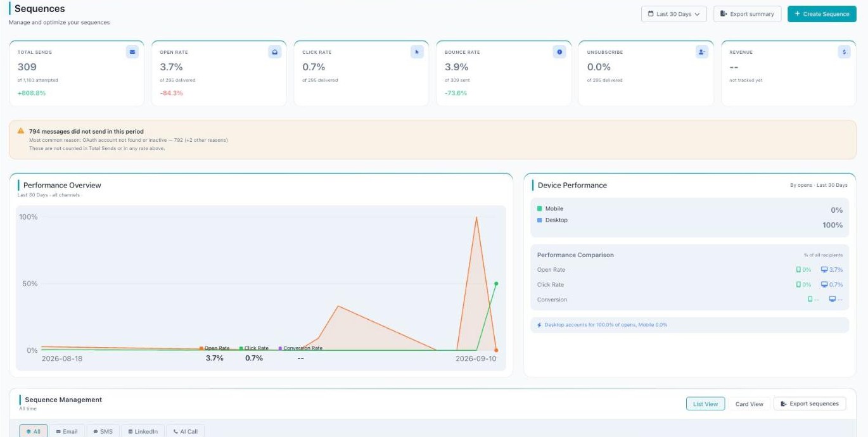Click the warning triangle icon in the alert banner
868x437 pixels.
pos(22,131)
